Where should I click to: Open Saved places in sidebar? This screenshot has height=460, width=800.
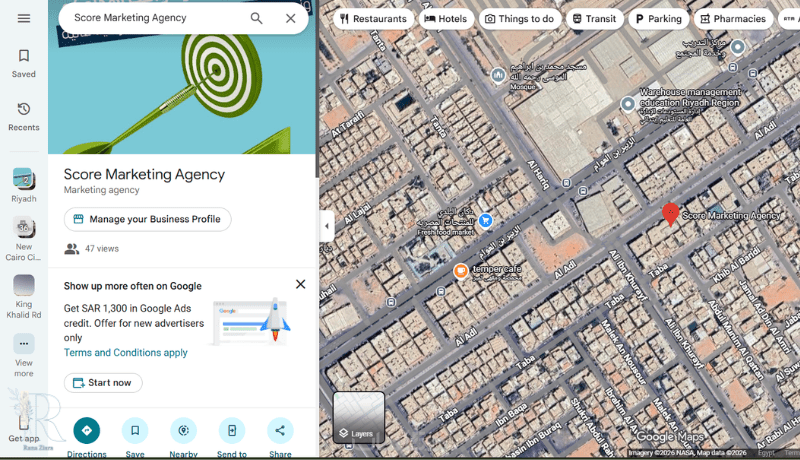pyautogui.click(x=23, y=63)
